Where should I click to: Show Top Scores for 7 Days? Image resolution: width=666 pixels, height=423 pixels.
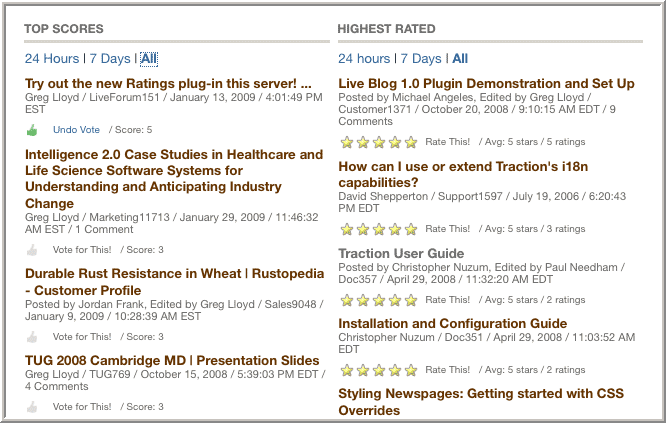point(110,59)
